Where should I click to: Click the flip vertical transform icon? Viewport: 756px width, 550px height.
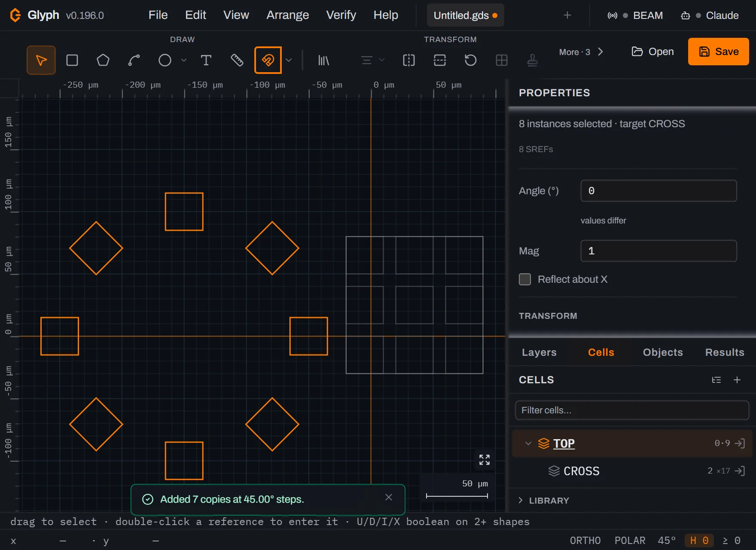tap(440, 60)
